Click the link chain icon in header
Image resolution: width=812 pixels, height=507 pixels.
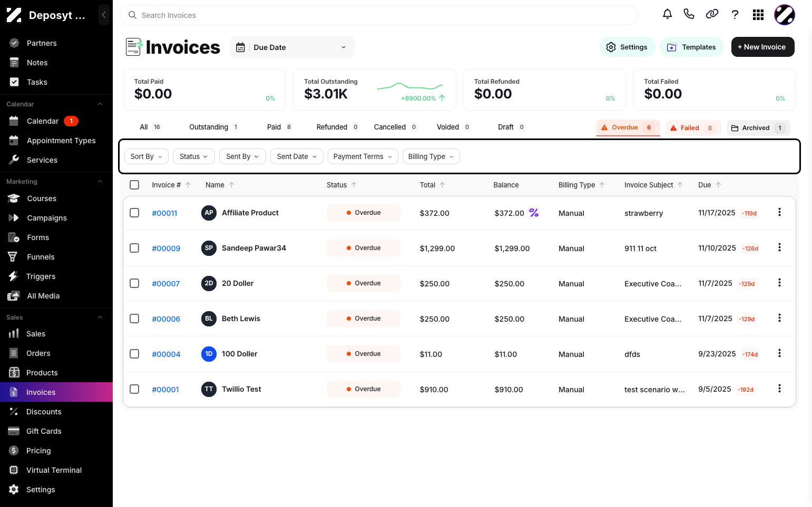click(x=712, y=14)
